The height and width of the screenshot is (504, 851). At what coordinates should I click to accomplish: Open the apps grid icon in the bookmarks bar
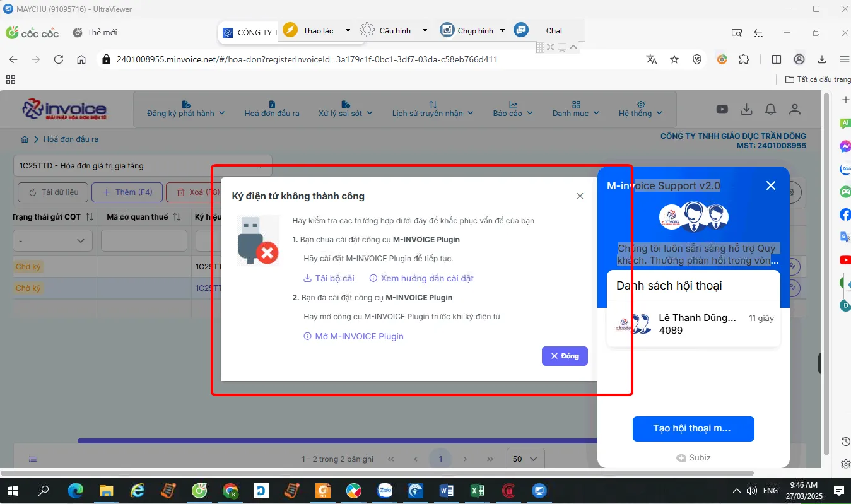[x=11, y=79]
